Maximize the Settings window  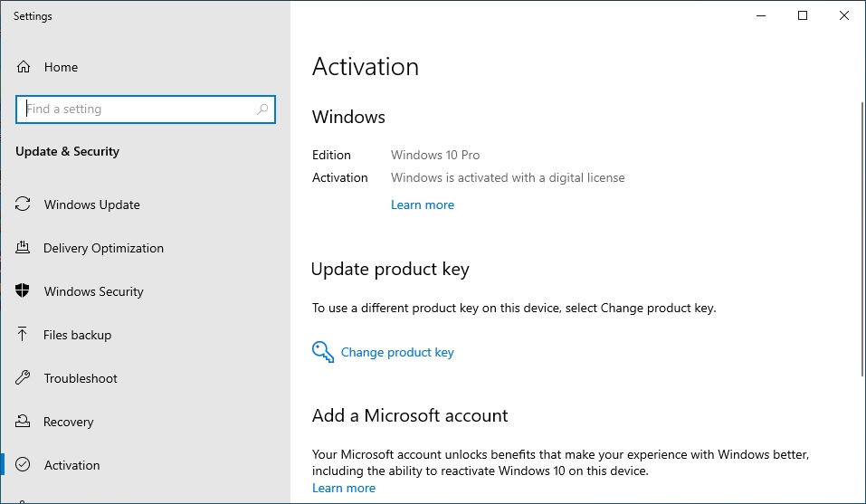pyautogui.click(x=802, y=15)
